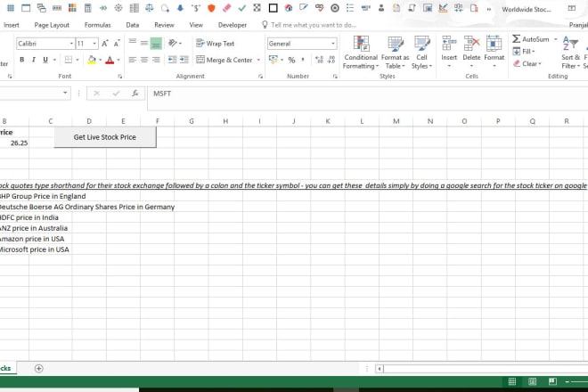Toggle Italic formatting

(x=34, y=60)
